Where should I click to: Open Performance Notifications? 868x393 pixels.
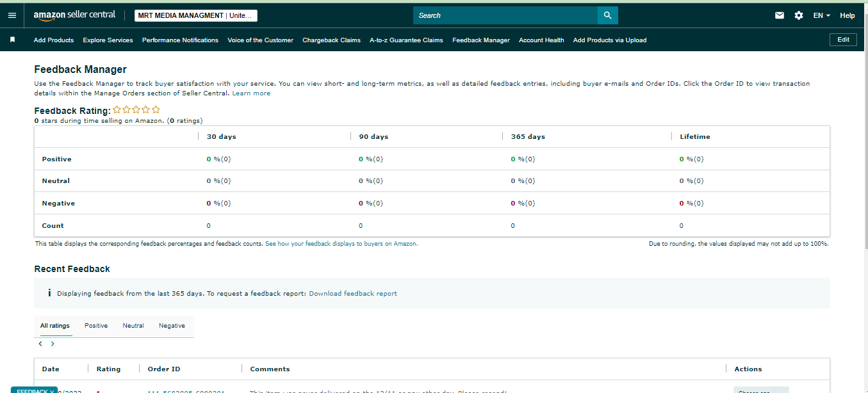180,40
